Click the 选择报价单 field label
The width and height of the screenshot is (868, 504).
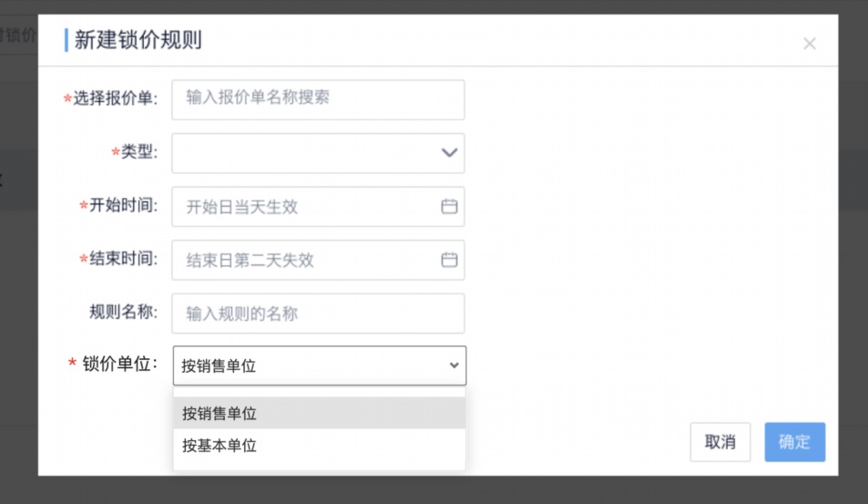pyautogui.click(x=115, y=98)
